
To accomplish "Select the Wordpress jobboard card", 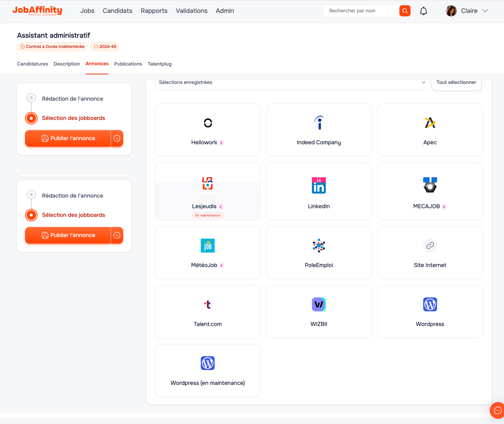I will (x=430, y=312).
